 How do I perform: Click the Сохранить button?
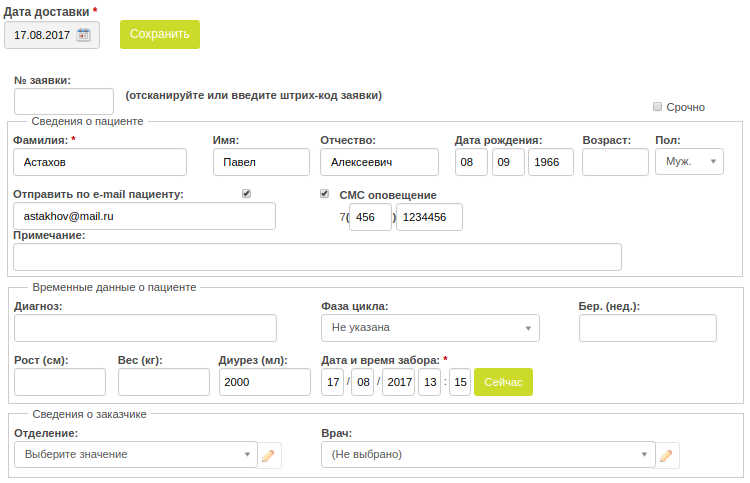(x=160, y=34)
